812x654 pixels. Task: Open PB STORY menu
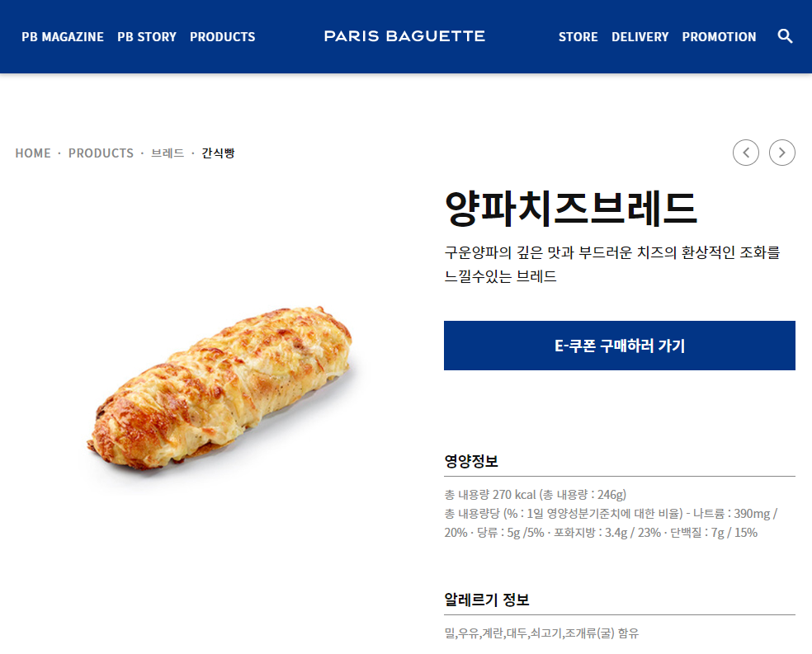coord(147,37)
